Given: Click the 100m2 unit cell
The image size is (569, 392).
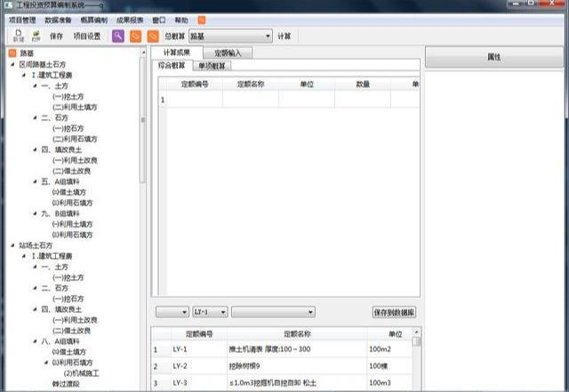Looking at the screenshot, I should [389, 349].
